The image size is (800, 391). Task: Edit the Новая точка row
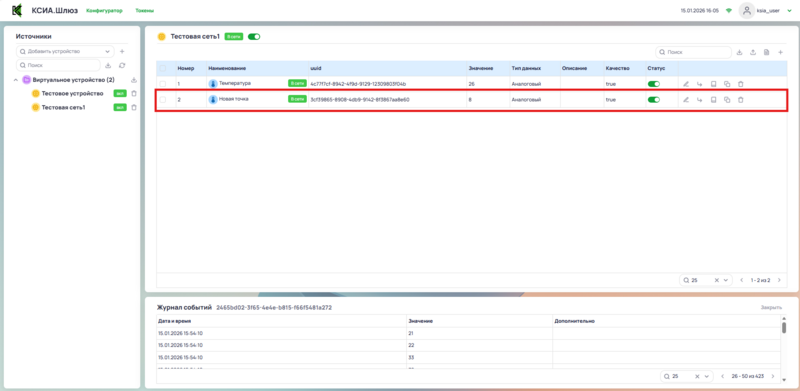coord(686,100)
